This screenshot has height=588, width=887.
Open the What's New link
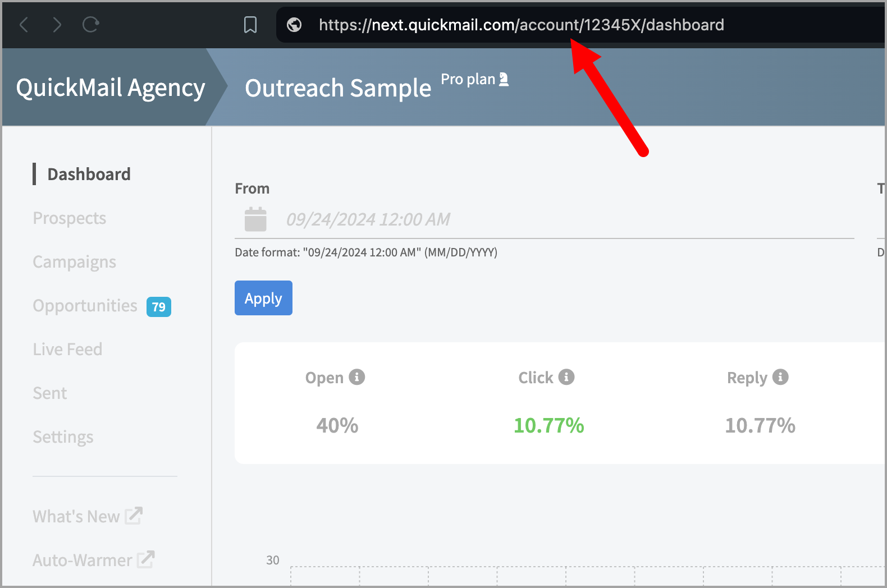click(x=76, y=516)
